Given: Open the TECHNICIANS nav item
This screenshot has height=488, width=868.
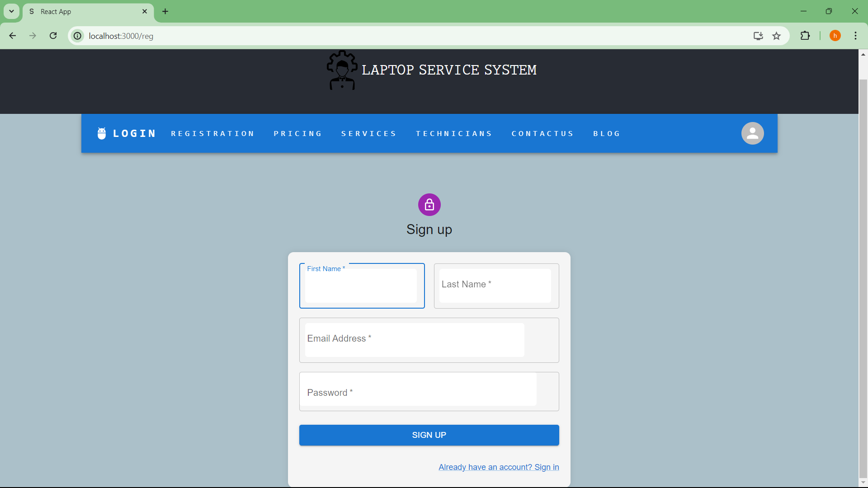Looking at the screenshot, I should click(454, 133).
